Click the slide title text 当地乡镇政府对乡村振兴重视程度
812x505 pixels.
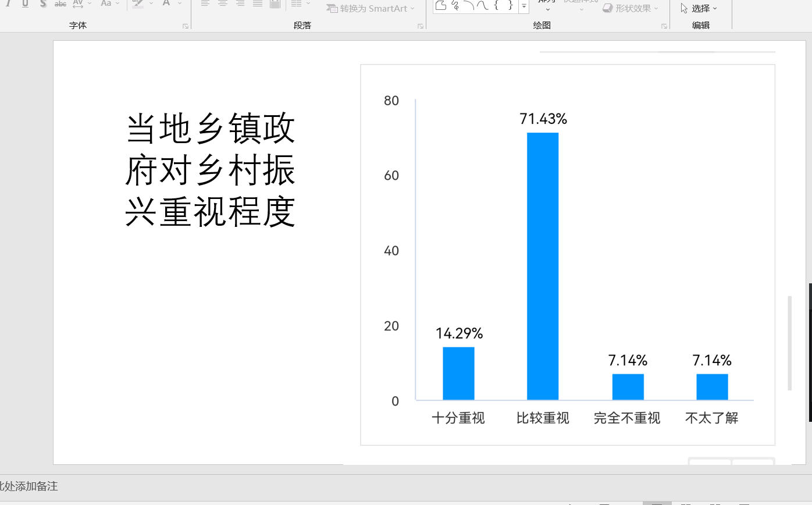(210, 170)
